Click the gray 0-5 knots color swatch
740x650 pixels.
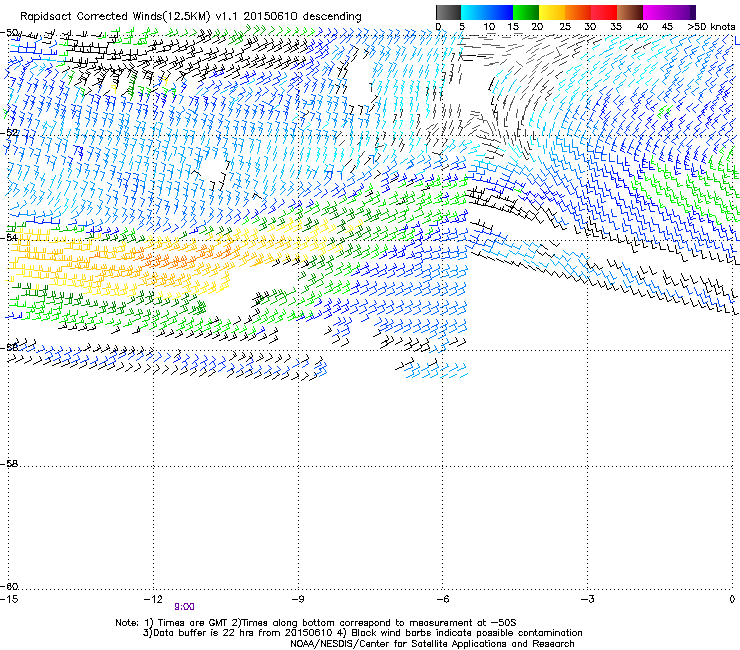tap(448, 12)
